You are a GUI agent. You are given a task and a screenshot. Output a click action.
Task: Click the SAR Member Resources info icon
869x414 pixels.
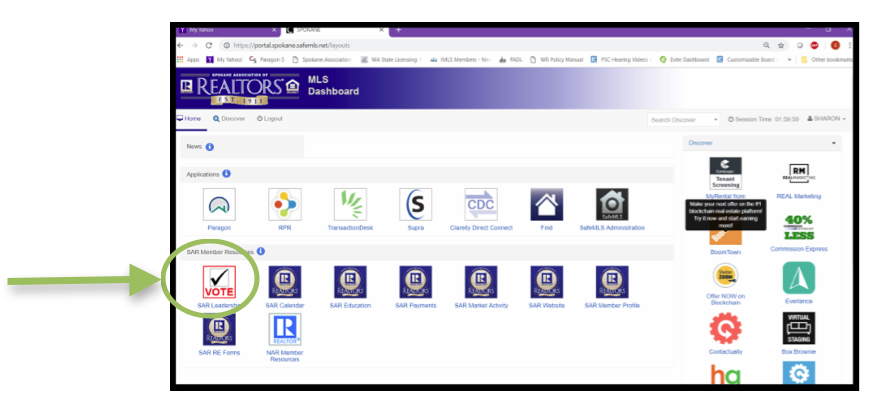260,251
